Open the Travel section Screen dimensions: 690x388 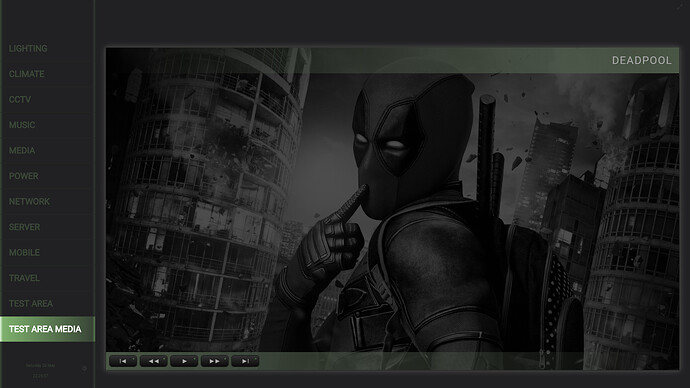coord(47,278)
